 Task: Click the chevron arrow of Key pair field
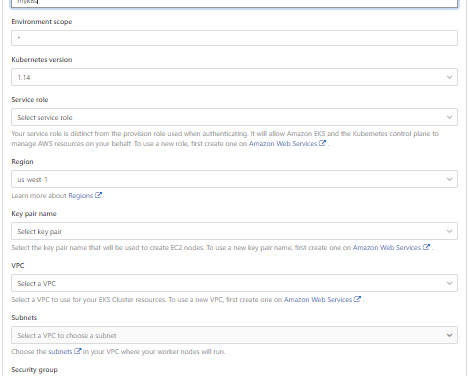tap(449, 231)
